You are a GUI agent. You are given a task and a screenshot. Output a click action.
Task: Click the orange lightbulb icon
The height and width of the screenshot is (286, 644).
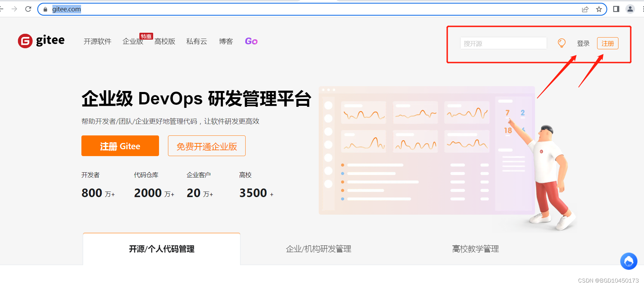click(x=562, y=43)
